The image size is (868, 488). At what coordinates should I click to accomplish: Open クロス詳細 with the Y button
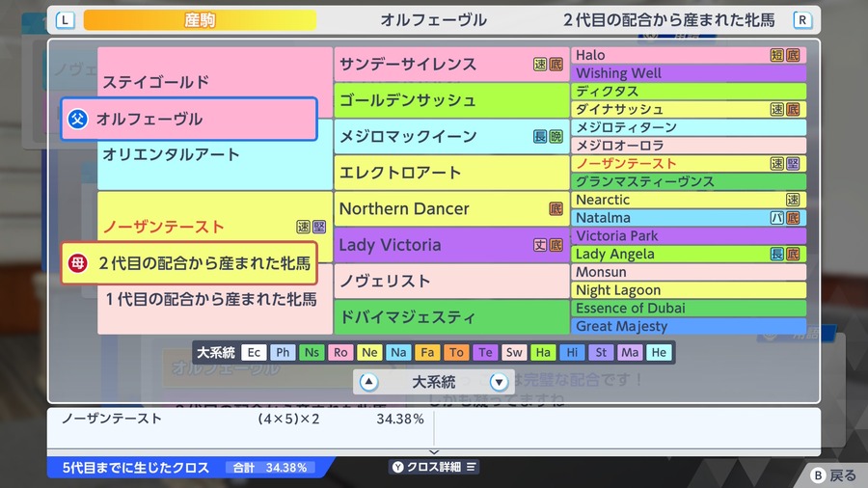tap(434, 467)
